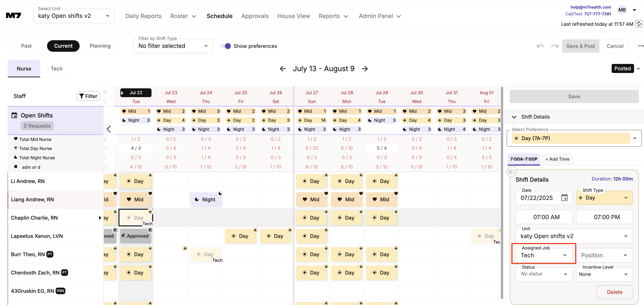
Task: Click the M7 logo
Action: coord(14,16)
